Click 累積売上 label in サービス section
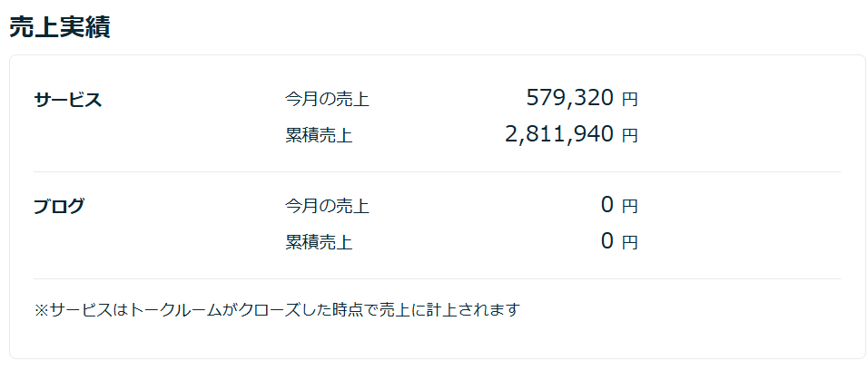 pos(319,136)
